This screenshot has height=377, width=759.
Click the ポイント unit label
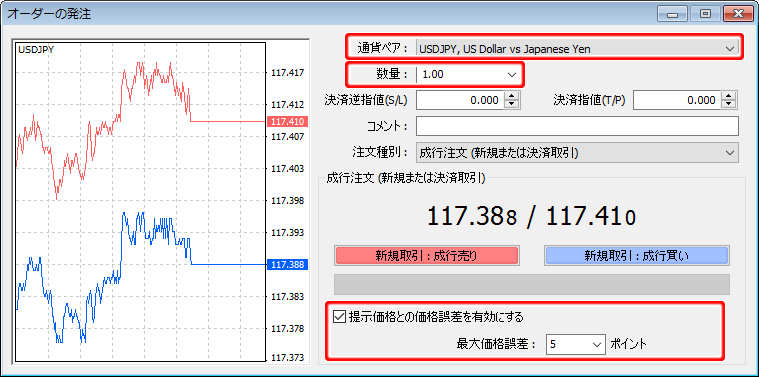(628, 345)
